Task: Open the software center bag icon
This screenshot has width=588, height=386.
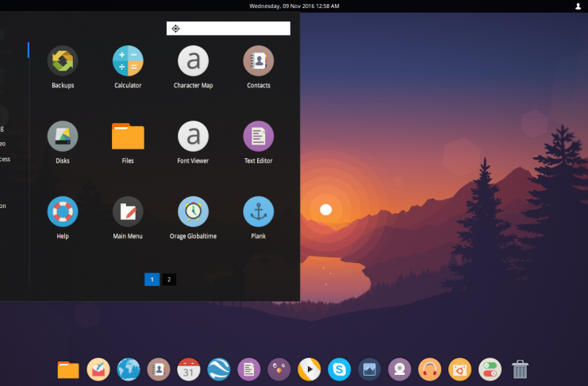Action: [459, 369]
